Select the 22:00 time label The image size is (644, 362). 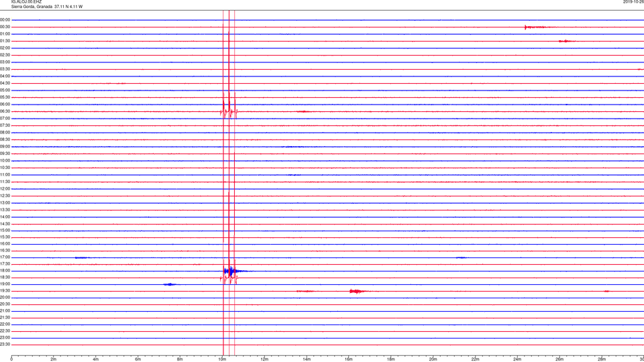[x=5, y=324]
